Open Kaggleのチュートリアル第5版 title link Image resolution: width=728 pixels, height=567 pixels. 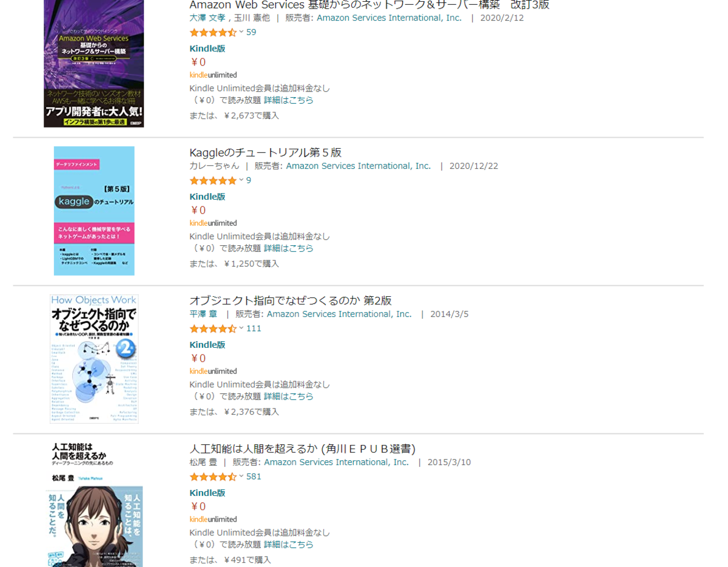(266, 152)
